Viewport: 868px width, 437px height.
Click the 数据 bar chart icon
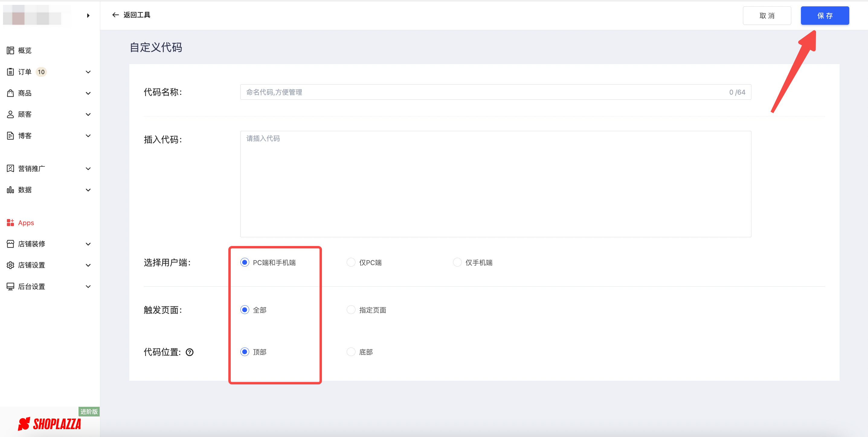(11, 189)
